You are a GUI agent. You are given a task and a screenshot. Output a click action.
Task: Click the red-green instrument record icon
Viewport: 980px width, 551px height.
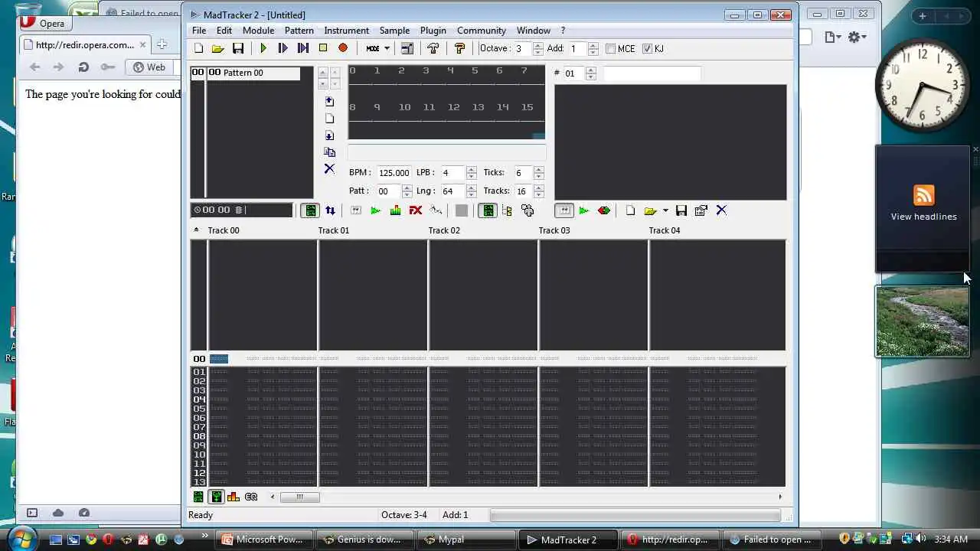coord(604,210)
